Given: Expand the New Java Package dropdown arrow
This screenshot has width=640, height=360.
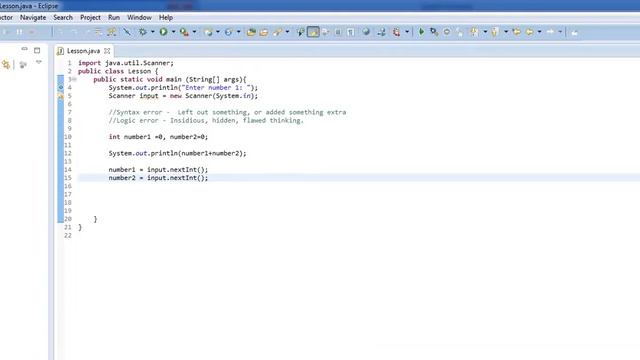Looking at the screenshot, I should (218, 32).
